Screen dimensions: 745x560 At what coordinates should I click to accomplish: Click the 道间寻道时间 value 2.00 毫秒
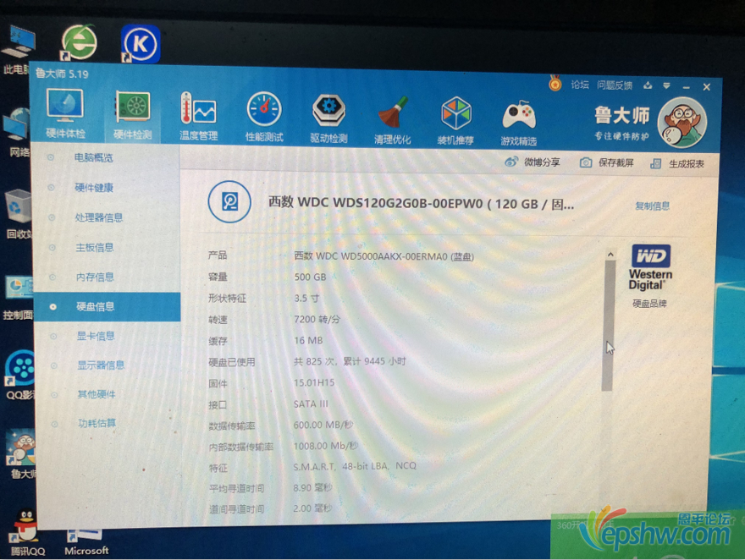pyautogui.click(x=312, y=508)
